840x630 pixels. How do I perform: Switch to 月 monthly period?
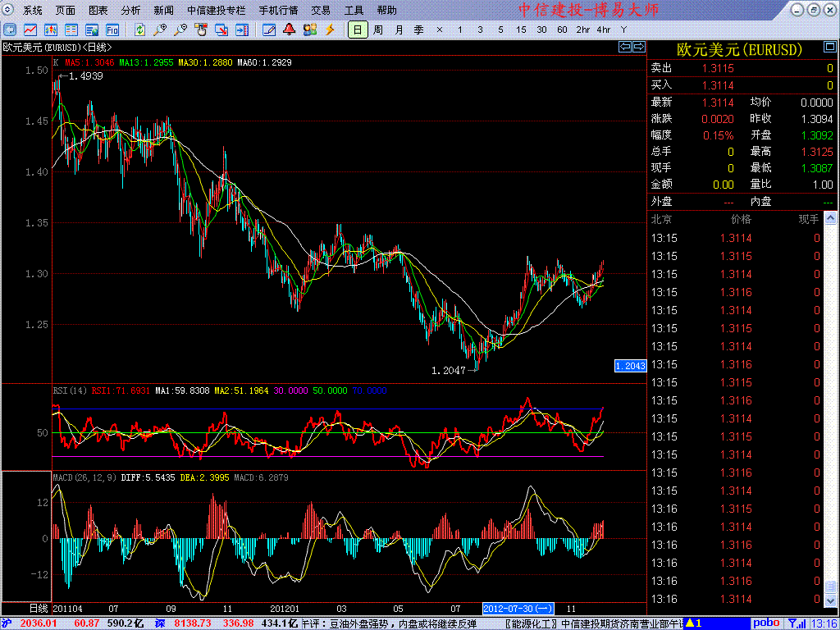click(399, 30)
